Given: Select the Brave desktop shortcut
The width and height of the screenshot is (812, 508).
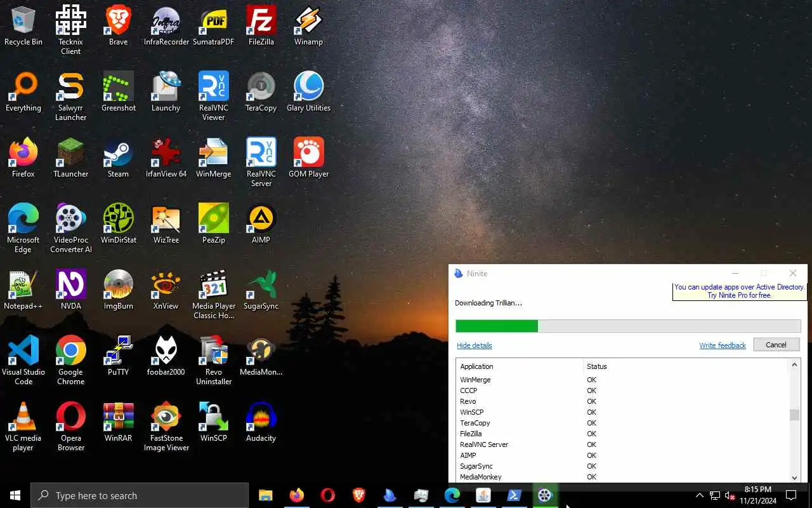Looking at the screenshot, I should click(119, 27).
